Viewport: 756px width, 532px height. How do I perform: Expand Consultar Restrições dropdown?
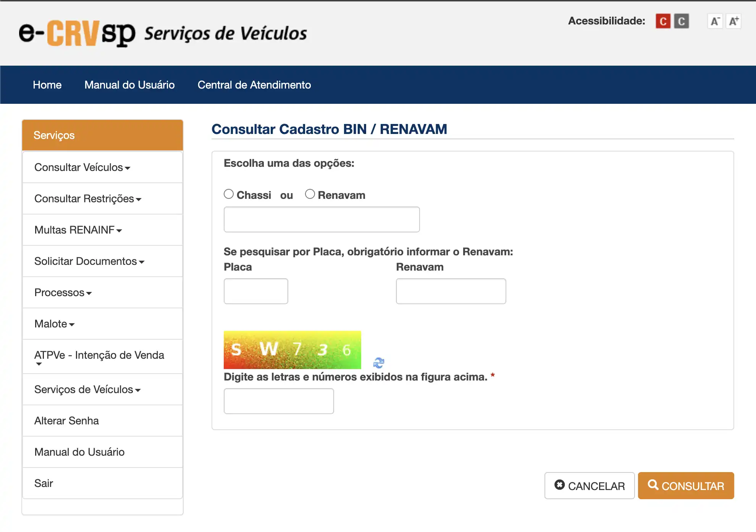coord(87,199)
